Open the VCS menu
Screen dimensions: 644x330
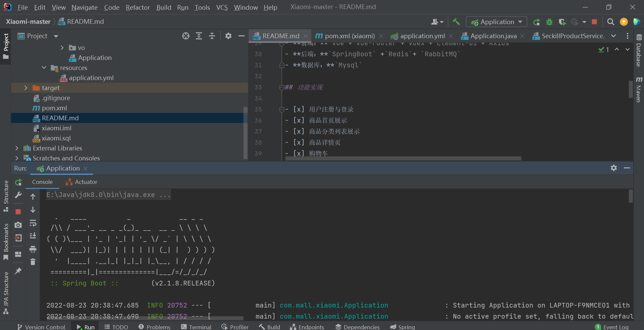click(x=222, y=7)
